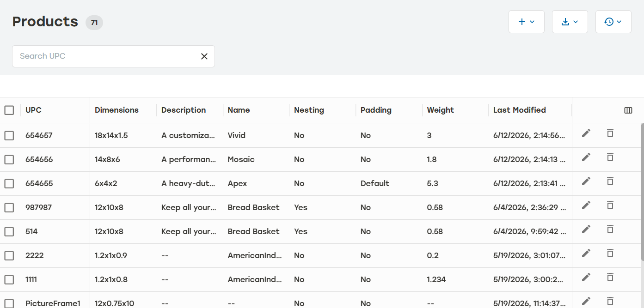Delete product 987987 Bread Basket
644x308 pixels.
point(610,205)
